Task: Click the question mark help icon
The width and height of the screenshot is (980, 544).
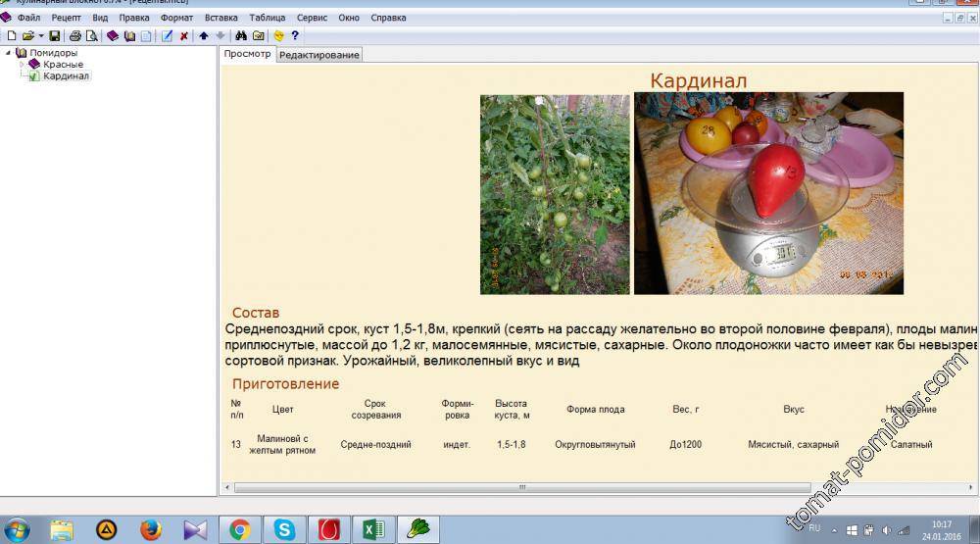Action: [x=295, y=36]
